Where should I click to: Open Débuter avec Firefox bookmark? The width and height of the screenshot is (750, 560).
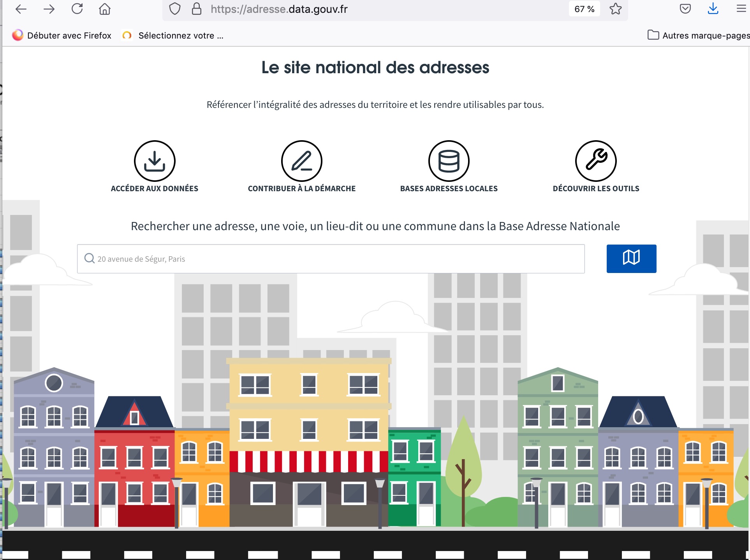(62, 35)
